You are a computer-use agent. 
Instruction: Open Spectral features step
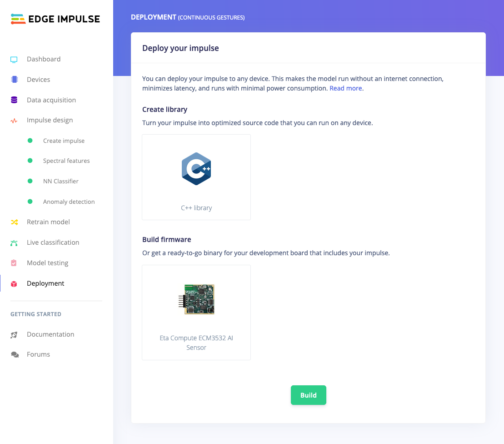point(66,161)
